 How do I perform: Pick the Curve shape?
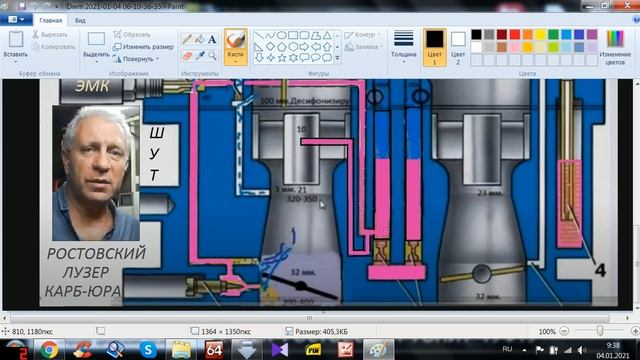click(x=270, y=36)
